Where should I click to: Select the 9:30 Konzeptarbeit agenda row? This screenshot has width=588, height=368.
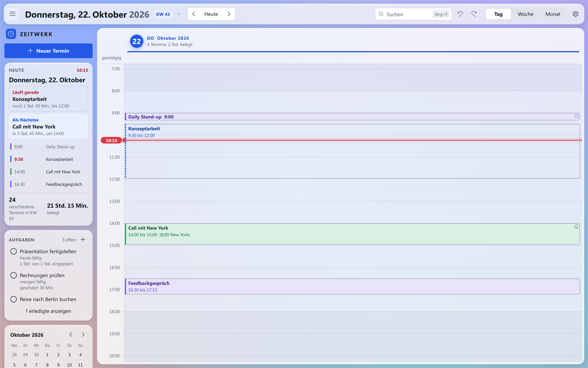coord(48,159)
